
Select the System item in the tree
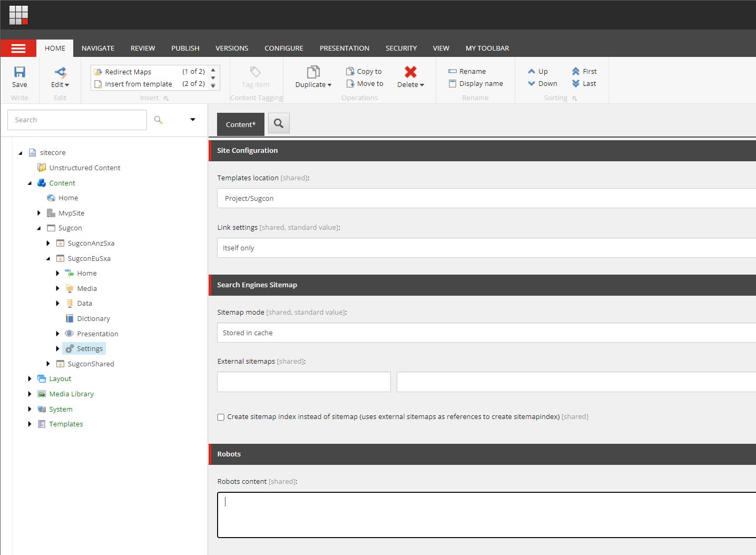point(61,409)
